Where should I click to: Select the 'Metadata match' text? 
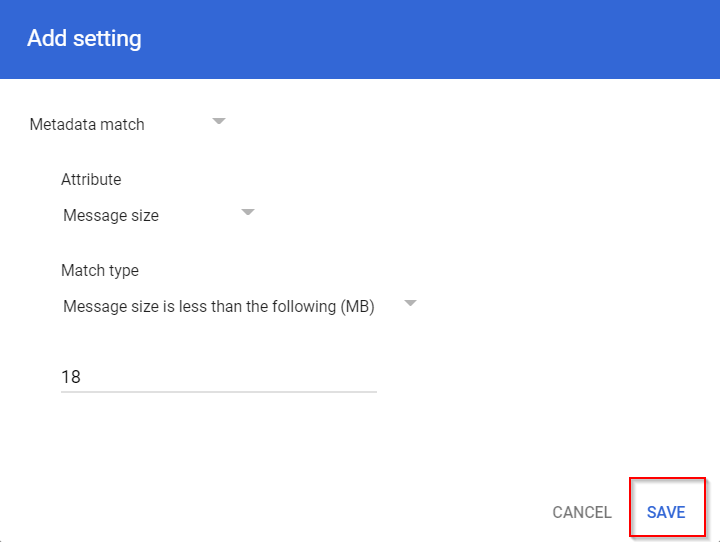[x=87, y=125]
